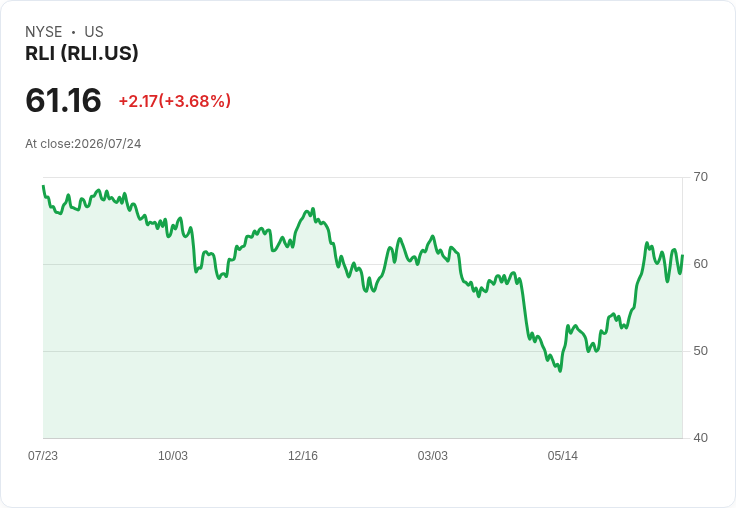Image resolution: width=736 pixels, height=508 pixels.
Task: Click the latest price point at line end
Action: [682, 256]
